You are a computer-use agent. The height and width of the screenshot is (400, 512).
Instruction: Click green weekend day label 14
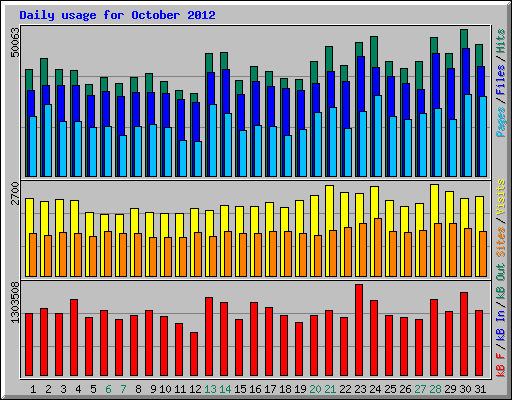225,389
